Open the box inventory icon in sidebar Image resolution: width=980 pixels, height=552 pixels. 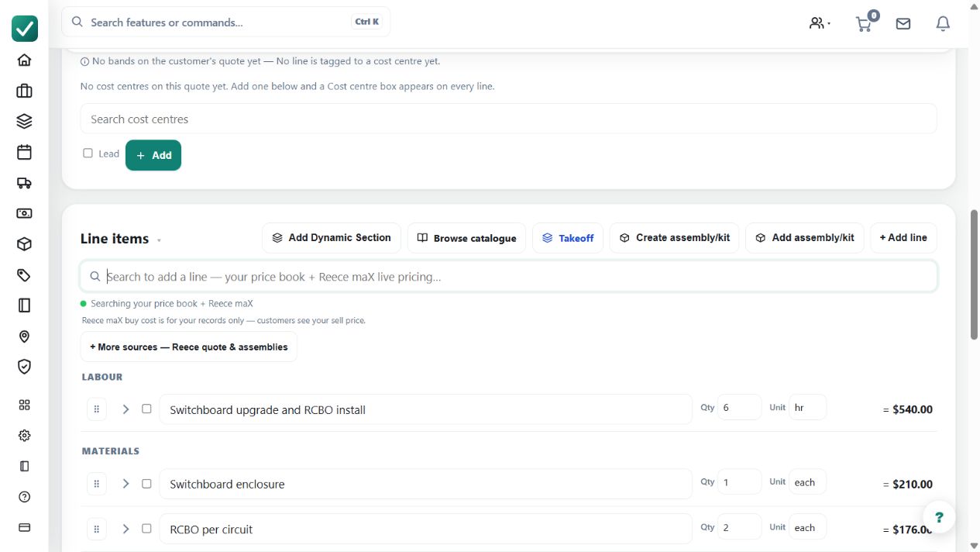tap(24, 244)
